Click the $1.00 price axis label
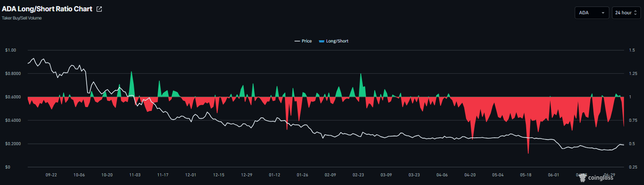 (x=10, y=50)
